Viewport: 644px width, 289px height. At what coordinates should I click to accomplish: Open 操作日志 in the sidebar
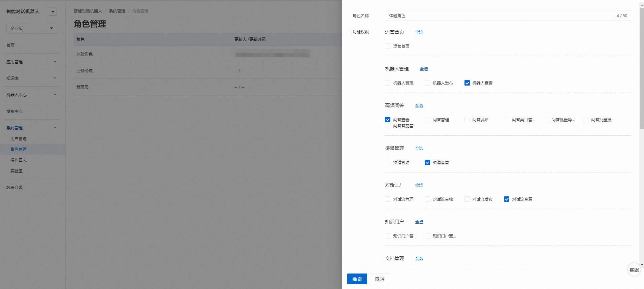click(x=19, y=160)
